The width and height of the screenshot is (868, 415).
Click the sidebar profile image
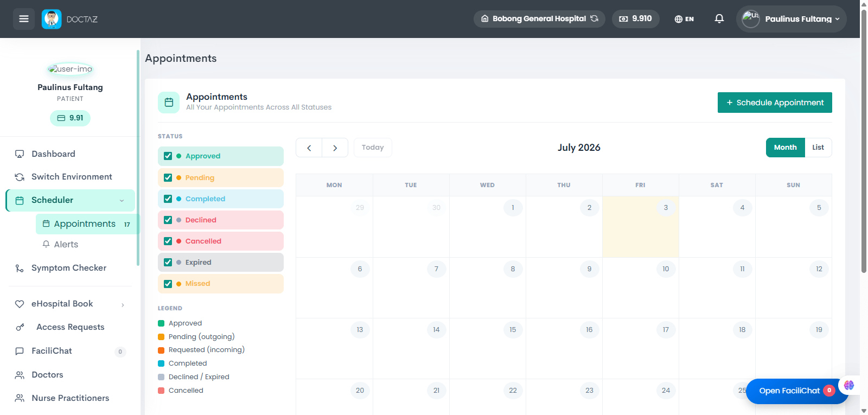[x=71, y=69]
